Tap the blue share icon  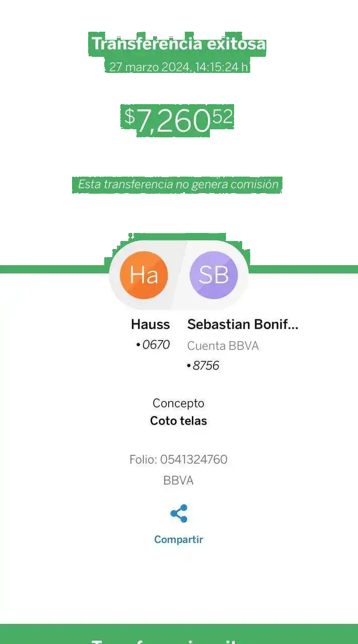point(178,514)
